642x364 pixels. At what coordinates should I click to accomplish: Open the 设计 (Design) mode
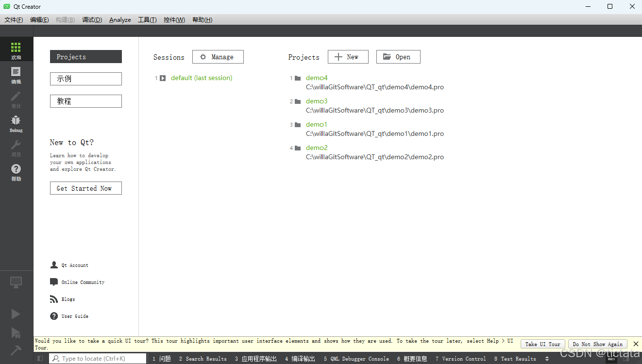[16, 99]
